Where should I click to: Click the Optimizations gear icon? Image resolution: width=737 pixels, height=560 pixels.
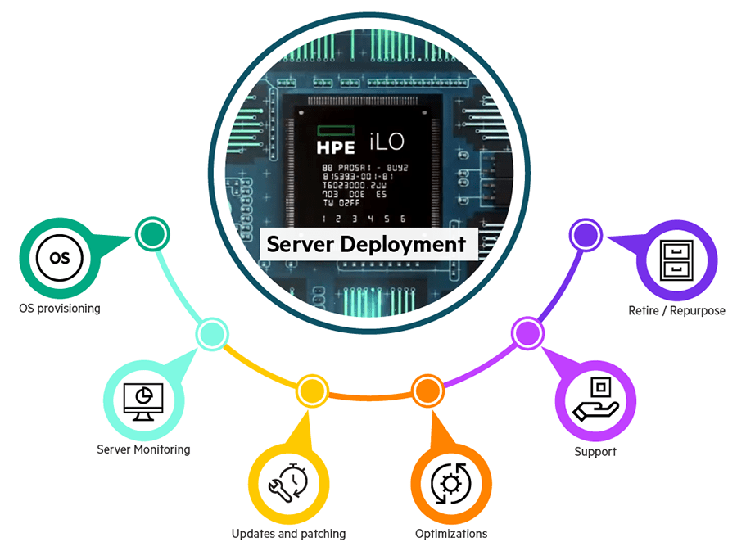coord(450,483)
